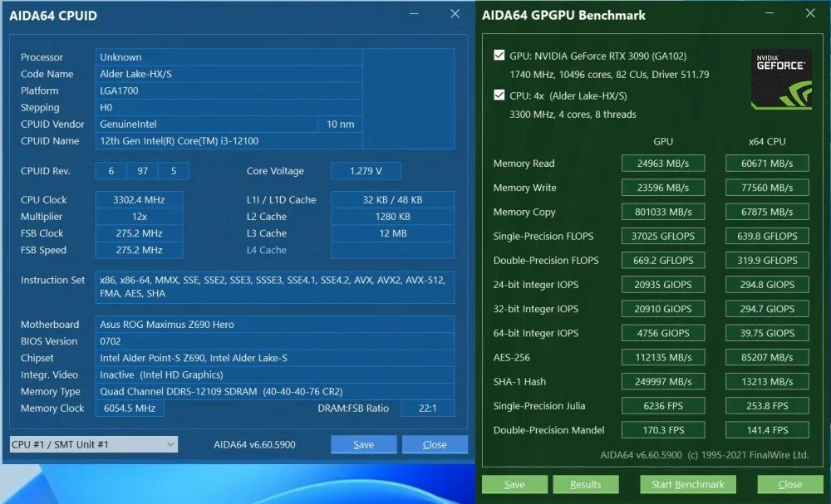Screen dimensions: 831x504
Task: Click the NVIDIA GeForce logo image
Action: pos(781,80)
